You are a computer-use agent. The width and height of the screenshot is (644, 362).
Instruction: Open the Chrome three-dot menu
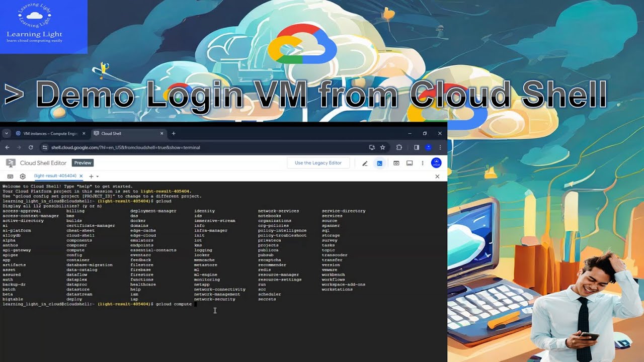click(x=440, y=147)
